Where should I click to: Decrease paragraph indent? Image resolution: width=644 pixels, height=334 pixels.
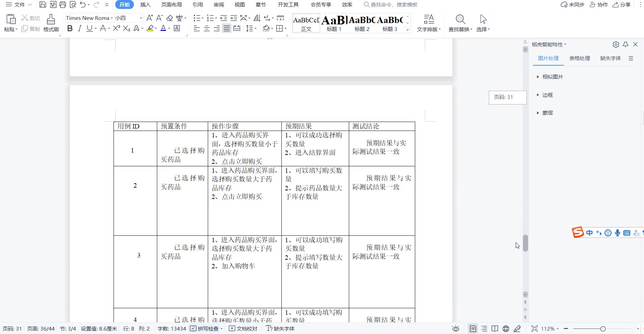pyautogui.click(x=224, y=18)
